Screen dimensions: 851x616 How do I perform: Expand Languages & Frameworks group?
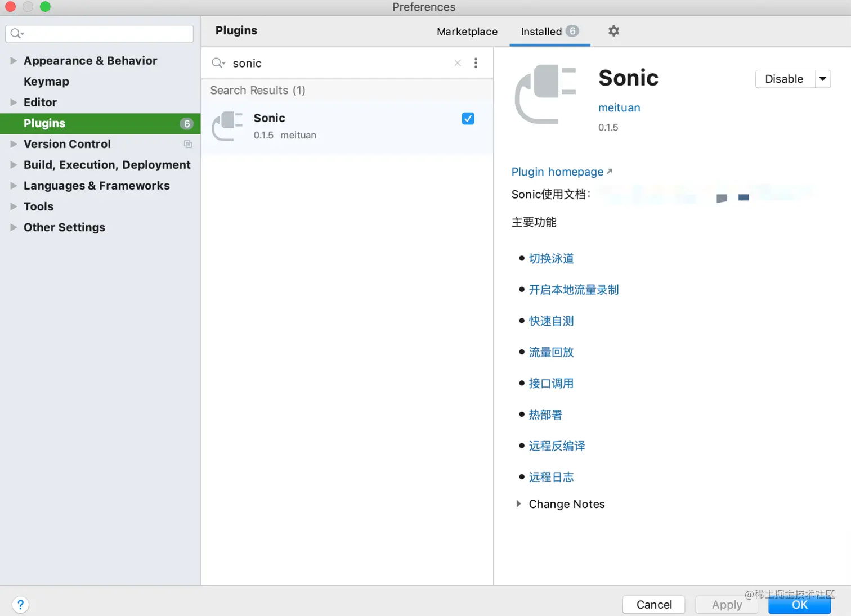14,186
